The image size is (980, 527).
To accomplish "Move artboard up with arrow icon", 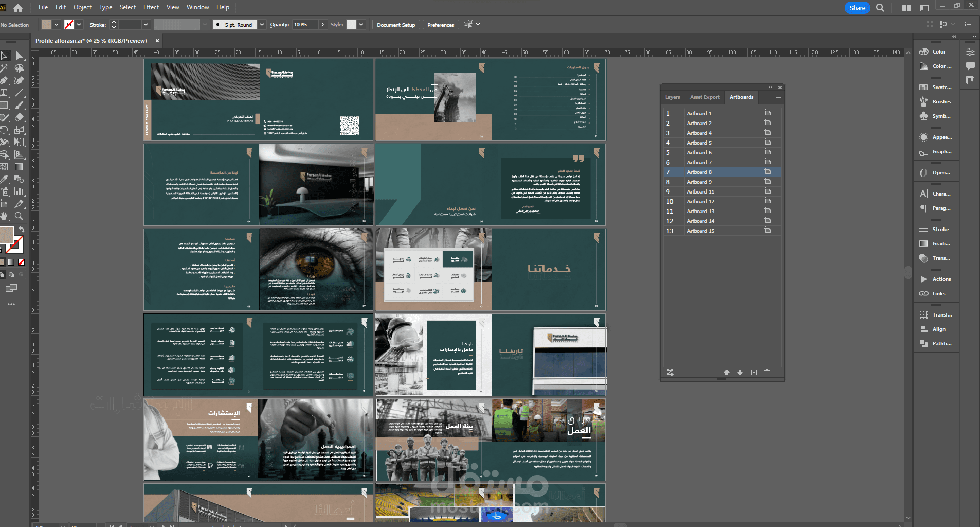I will [x=727, y=372].
